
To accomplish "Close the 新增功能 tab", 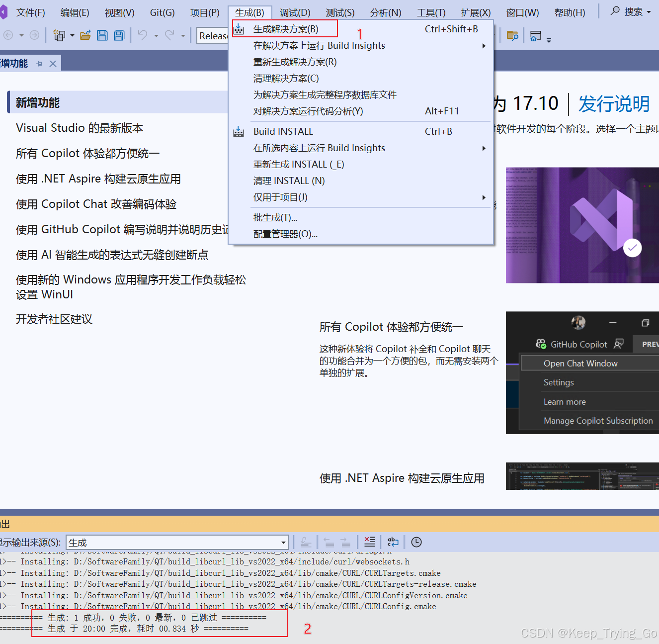I will (53, 64).
